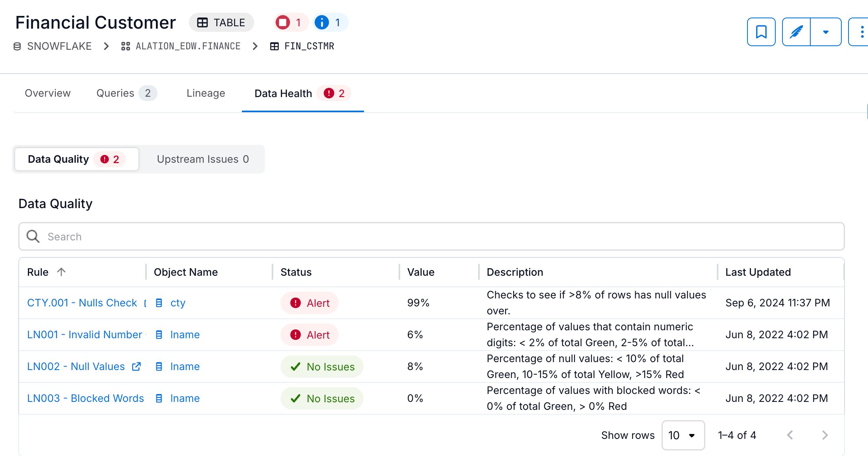
Task: Open the dropdown caret beside the feather button
Action: click(x=826, y=32)
